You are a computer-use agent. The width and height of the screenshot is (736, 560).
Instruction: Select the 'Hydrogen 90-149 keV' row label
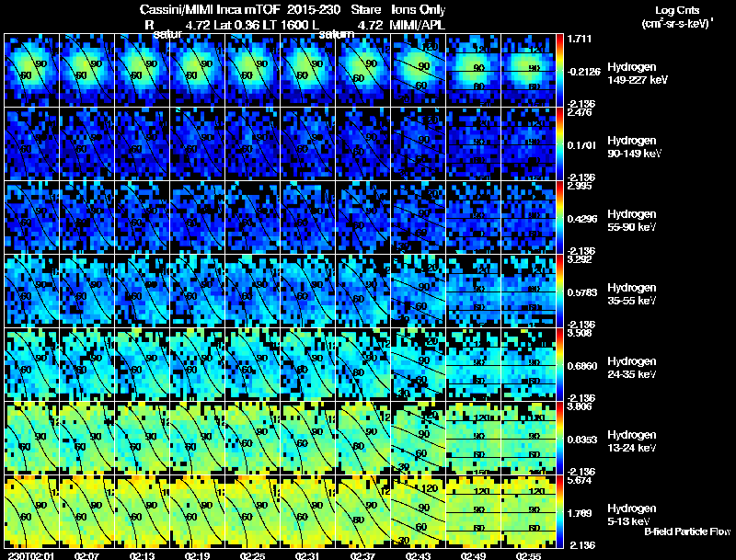point(634,147)
